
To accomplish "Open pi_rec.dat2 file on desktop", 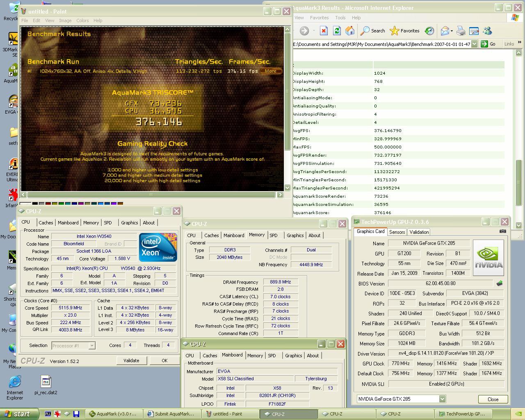I will [x=46, y=385].
